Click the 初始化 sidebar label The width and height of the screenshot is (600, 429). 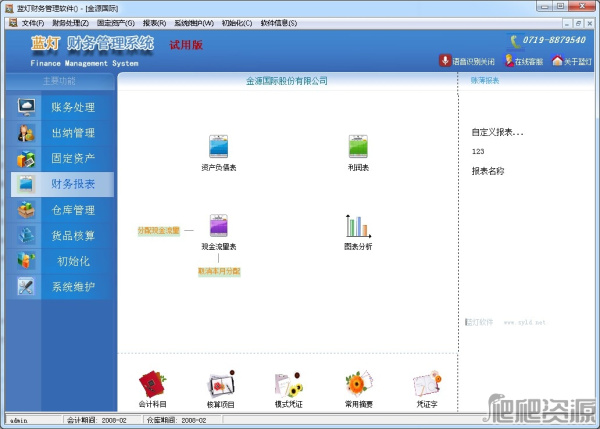click(x=73, y=261)
